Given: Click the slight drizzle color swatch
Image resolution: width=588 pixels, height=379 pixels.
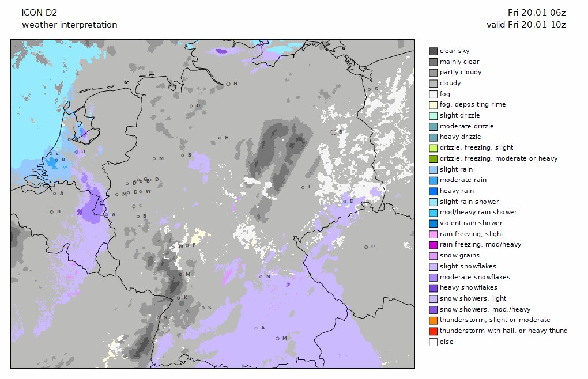Looking at the screenshot, I should tap(433, 116).
